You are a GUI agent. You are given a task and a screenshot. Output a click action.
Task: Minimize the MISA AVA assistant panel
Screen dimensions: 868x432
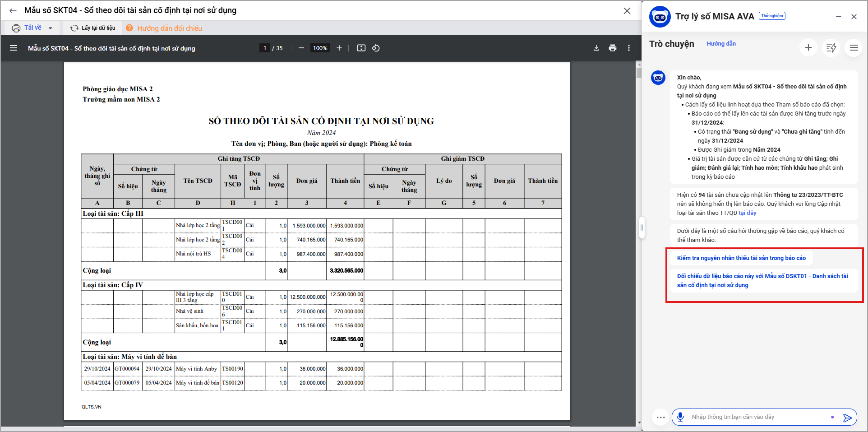click(839, 17)
